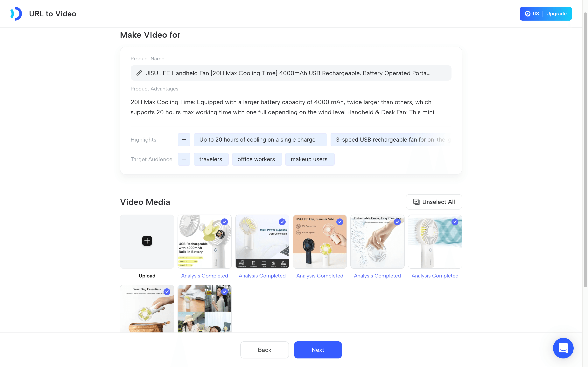Uncheck the JISULIFE Fan Summer Vibe image

(x=340, y=222)
